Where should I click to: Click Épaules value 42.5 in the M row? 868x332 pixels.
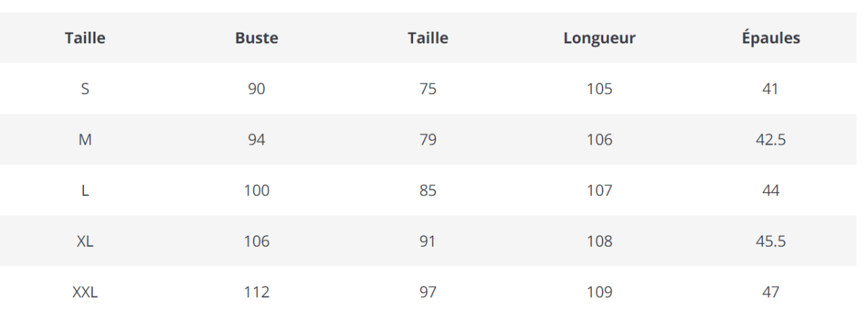770,140
